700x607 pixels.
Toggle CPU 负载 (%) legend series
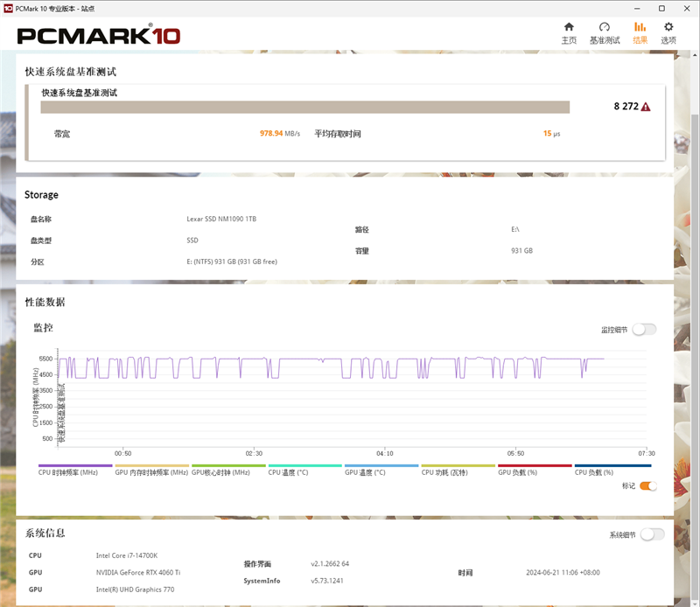[x=612, y=471]
